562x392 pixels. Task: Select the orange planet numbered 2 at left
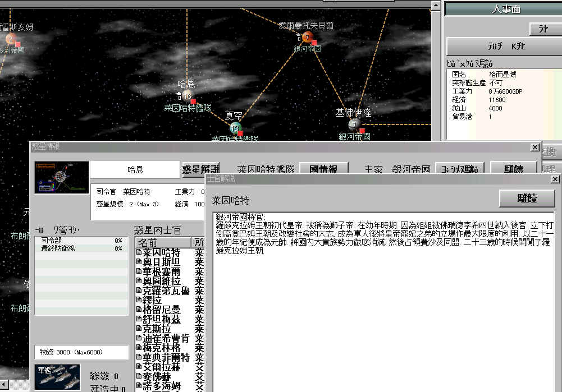[11, 39]
